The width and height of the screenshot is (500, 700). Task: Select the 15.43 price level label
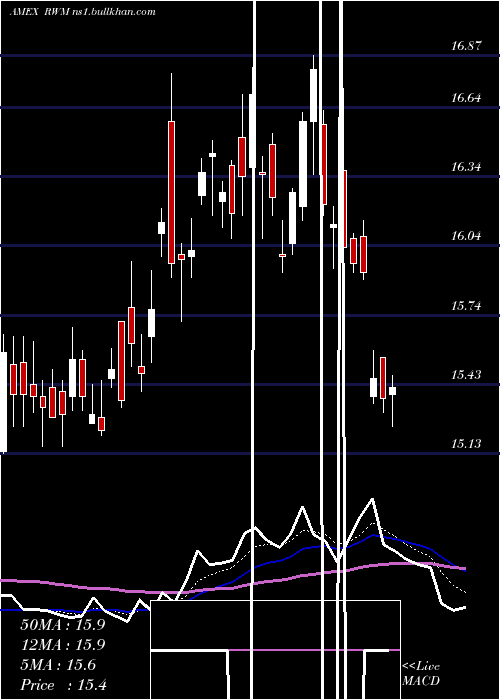(x=466, y=375)
